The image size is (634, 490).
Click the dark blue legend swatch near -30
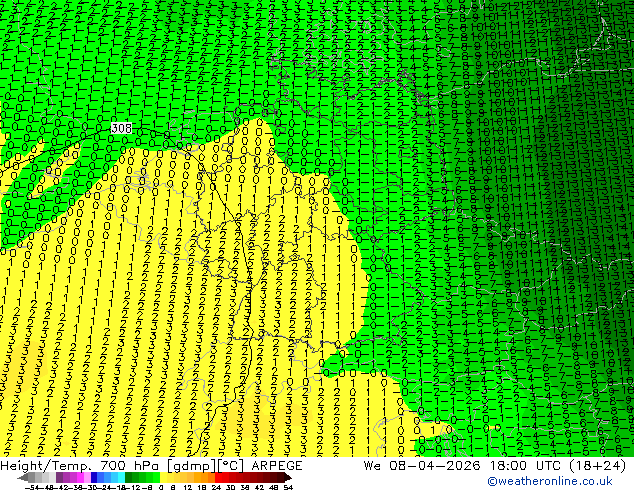(94, 477)
